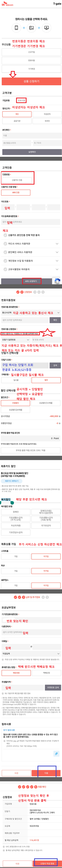Click the ARS 요청하기 button
Image resolution: width=62 pixels, height=868 pixels.
[x=31, y=281]
